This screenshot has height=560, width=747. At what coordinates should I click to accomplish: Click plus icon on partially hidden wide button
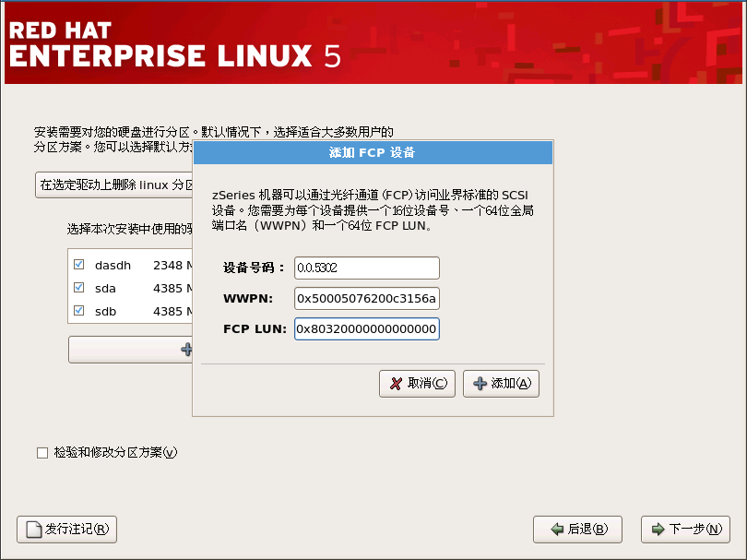[x=186, y=350]
